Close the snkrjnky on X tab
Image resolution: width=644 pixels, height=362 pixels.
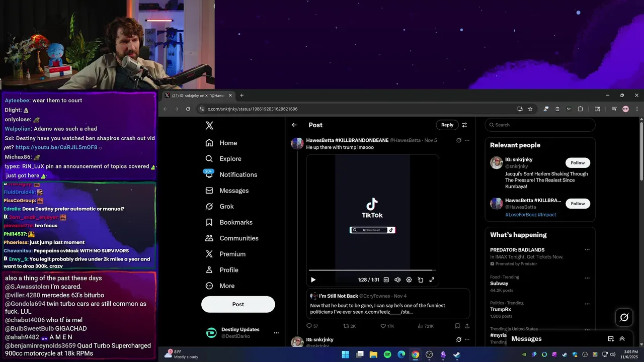click(x=230, y=96)
